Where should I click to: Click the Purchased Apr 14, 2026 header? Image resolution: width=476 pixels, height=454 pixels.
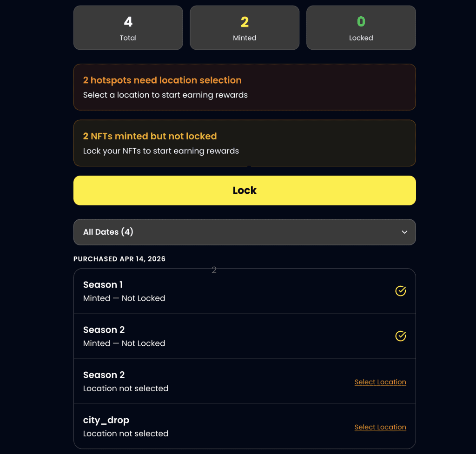(x=119, y=259)
